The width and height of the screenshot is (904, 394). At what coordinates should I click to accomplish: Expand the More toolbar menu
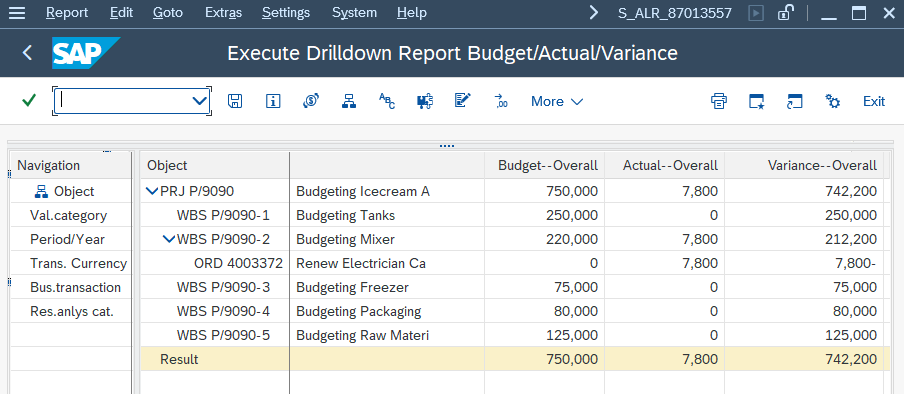(x=557, y=102)
